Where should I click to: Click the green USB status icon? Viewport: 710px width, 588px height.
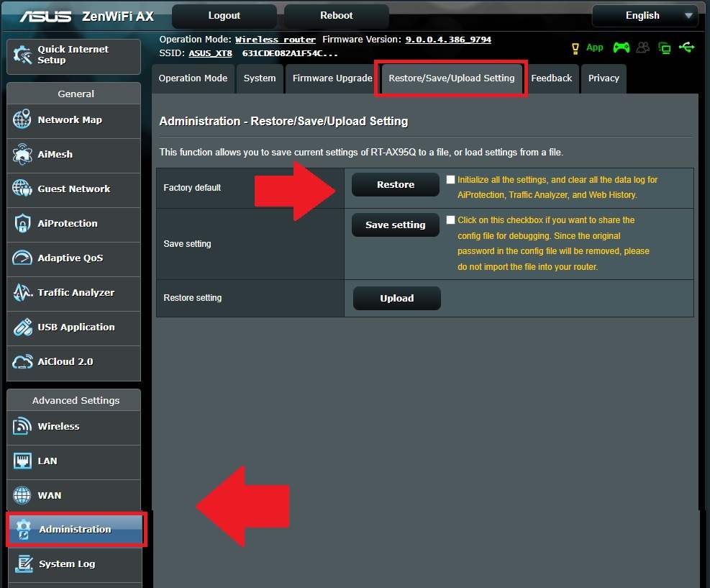click(x=686, y=47)
